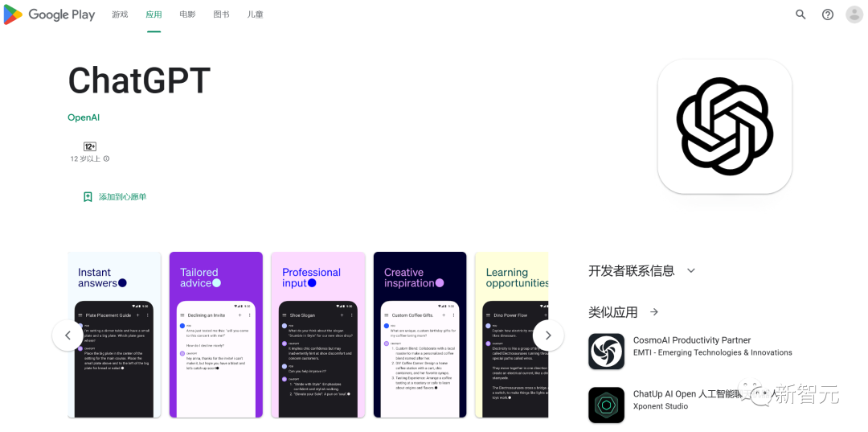
Task: Open the Creative inspiration screenshot
Action: coord(420,335)
